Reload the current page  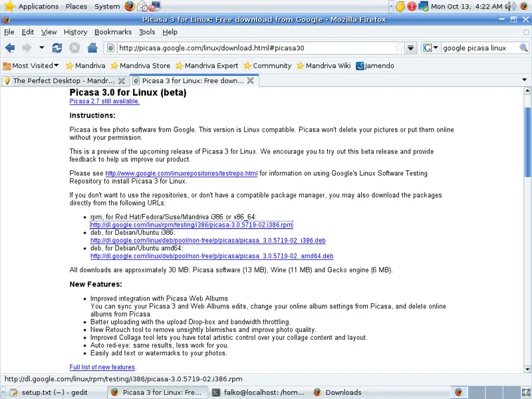point(57,48)
